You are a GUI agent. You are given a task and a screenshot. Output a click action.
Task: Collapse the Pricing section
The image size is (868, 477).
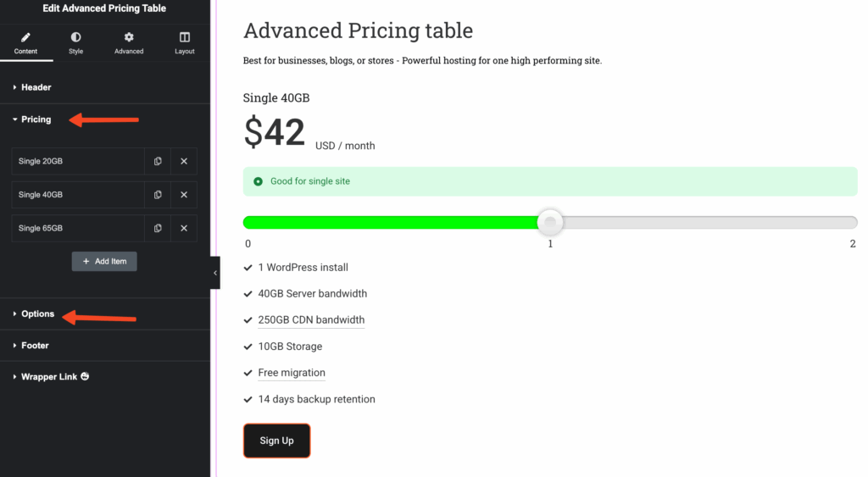pos(36,119)
